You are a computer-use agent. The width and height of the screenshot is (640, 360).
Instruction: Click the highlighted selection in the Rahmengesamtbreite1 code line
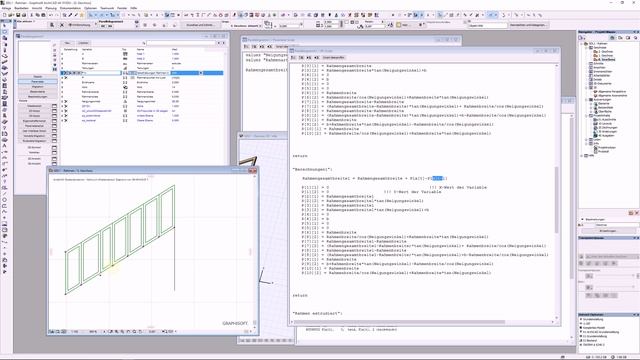[438, 178]
